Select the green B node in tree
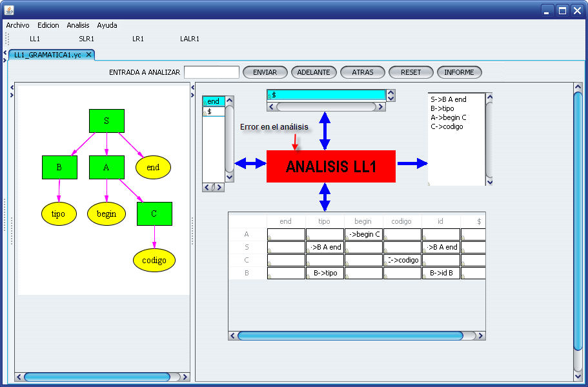Viewport: 588px width, 387px height. (x=59, y=167)
